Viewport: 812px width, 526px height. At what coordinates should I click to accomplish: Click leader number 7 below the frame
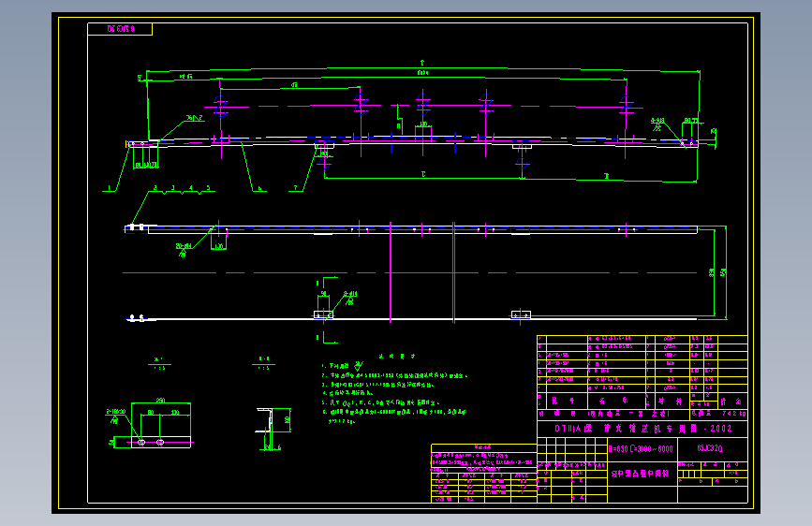[296, 188]
